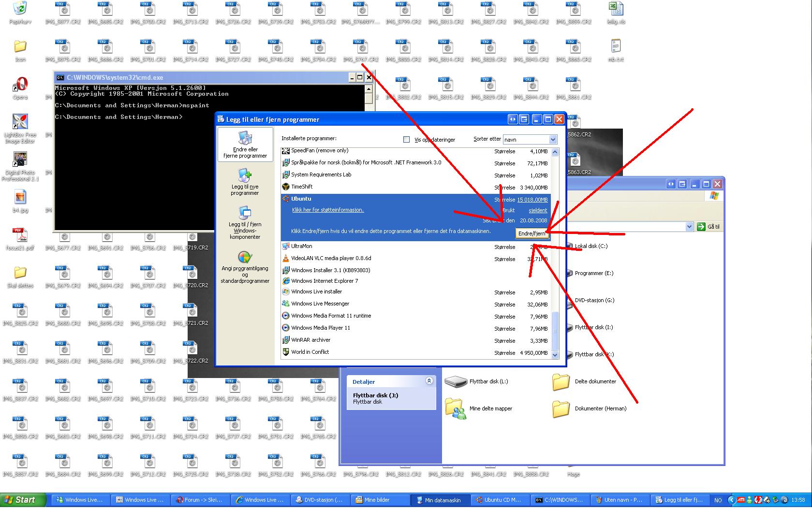Image resolution: width=812 pixels, height=509 pixels.
Task: Switch to Ubuntu CD M... taskbar button
Action: click(x=500, y=500)
